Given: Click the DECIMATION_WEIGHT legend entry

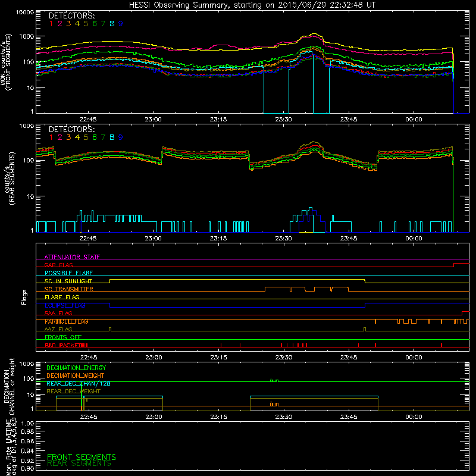Looking at the screenshot, I should 76,375.
